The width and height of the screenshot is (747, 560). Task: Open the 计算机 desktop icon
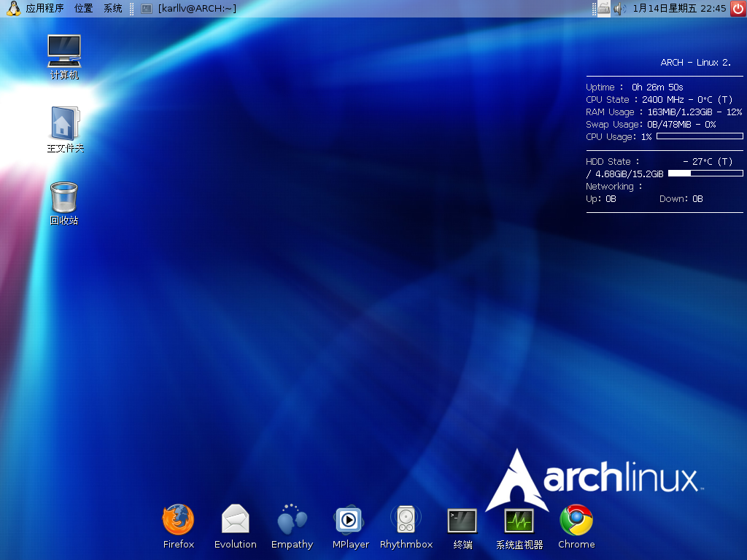tap(64, 57)
